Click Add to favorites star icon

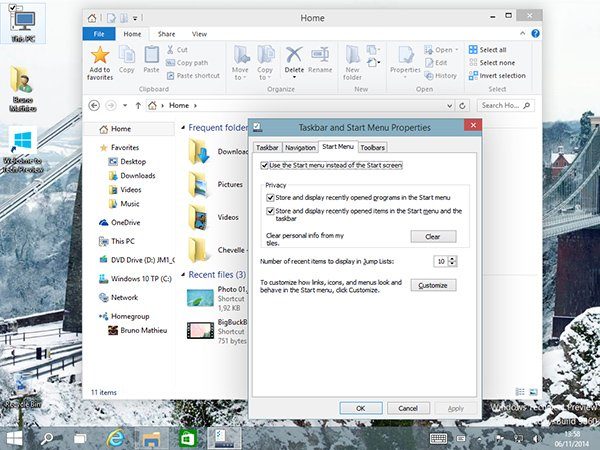[100, 55]
